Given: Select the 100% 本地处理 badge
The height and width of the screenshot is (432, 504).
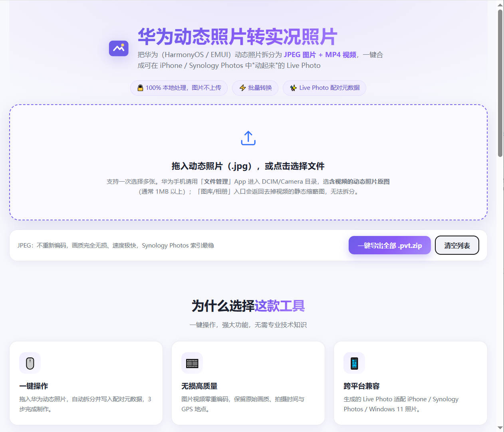Looking at the screenshot, I should click(x=179, y=88).
